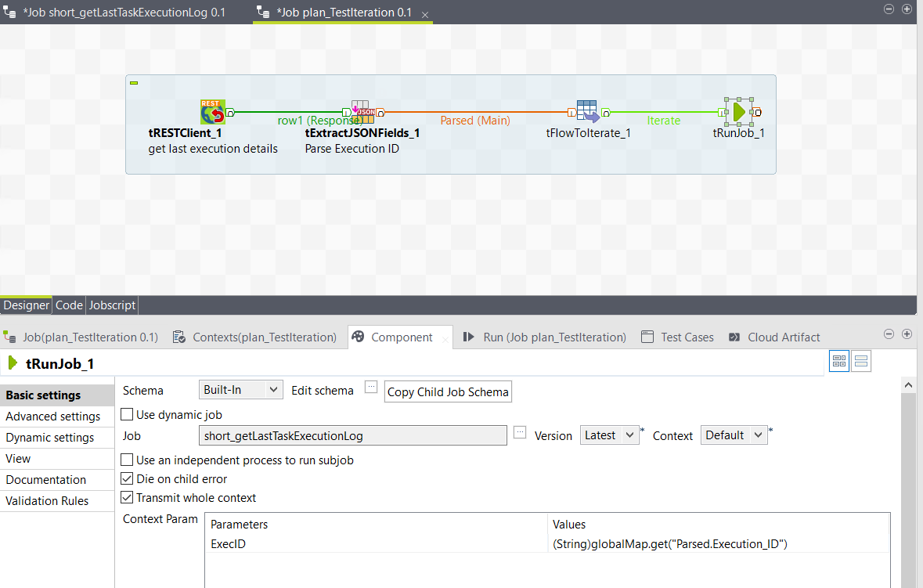This screenshot has height=588, width=923.
Task: Close the plan_TestIteration editor tab
Action: [425, 15]
